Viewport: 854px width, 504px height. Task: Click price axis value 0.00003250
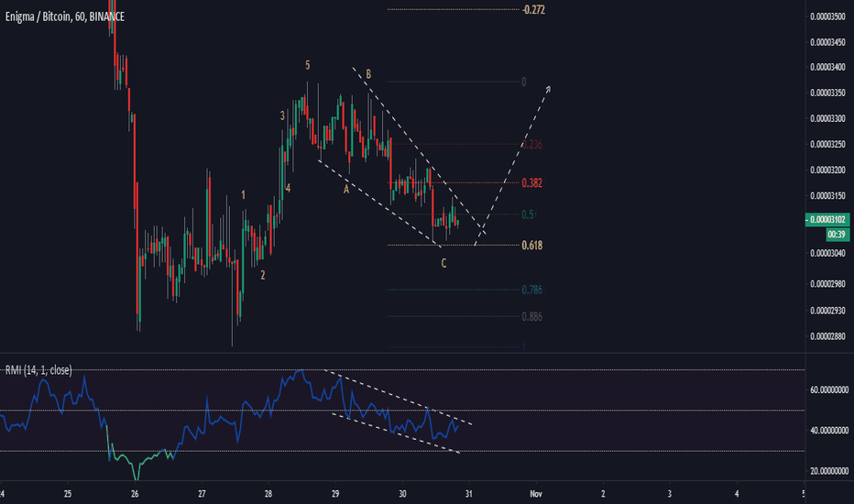(x=827, y=145)
